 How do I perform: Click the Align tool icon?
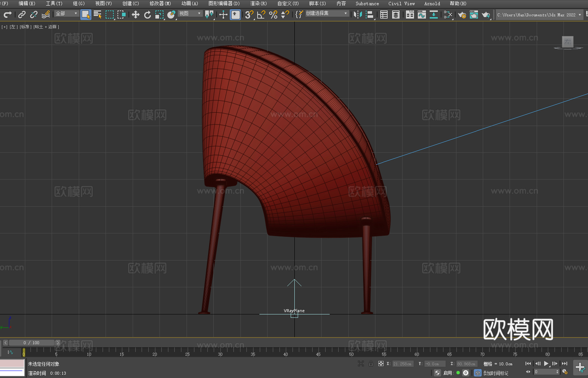[x=370, y=14]
